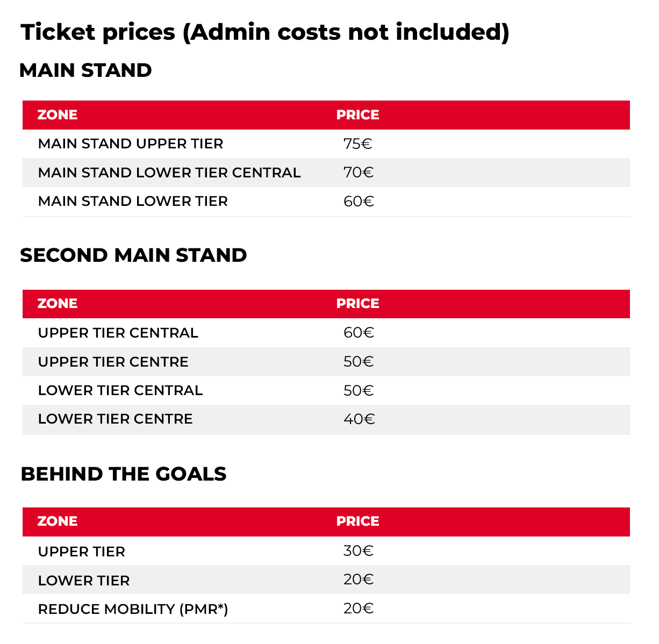
Task: Click PRICE header in Second Main Stand table
Action: click(357, 303)
